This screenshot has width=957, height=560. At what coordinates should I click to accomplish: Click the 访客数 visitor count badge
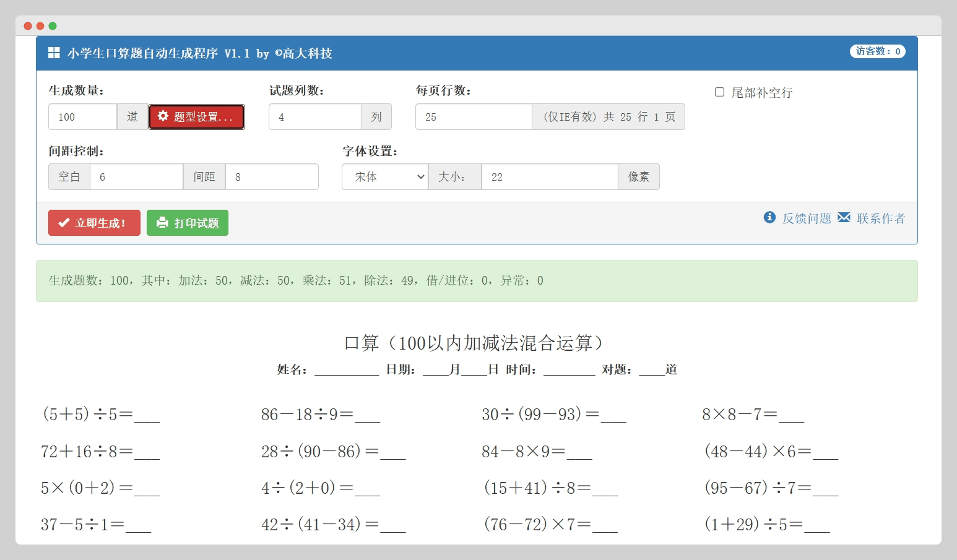coord(877,51)
